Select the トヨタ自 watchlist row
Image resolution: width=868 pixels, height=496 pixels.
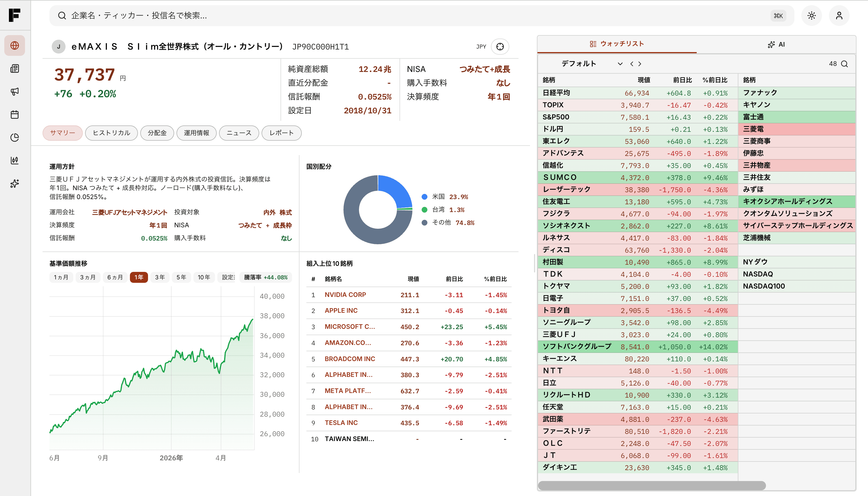pyautogui.click(x=638, y=311)
